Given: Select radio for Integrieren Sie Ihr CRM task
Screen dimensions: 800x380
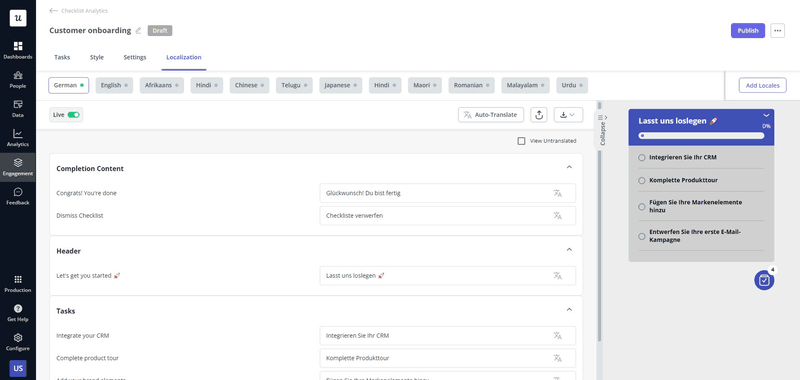Looking at the screenshot, I should 642,158.
